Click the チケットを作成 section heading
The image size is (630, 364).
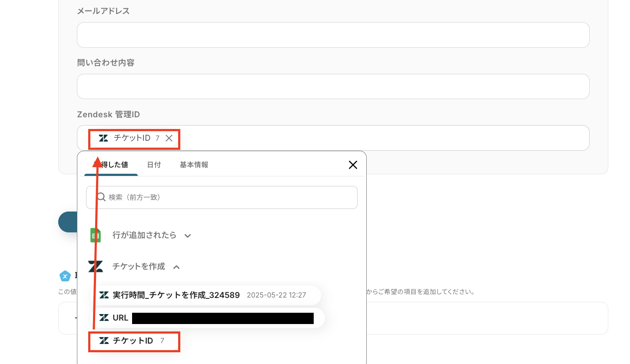(139, 267)
